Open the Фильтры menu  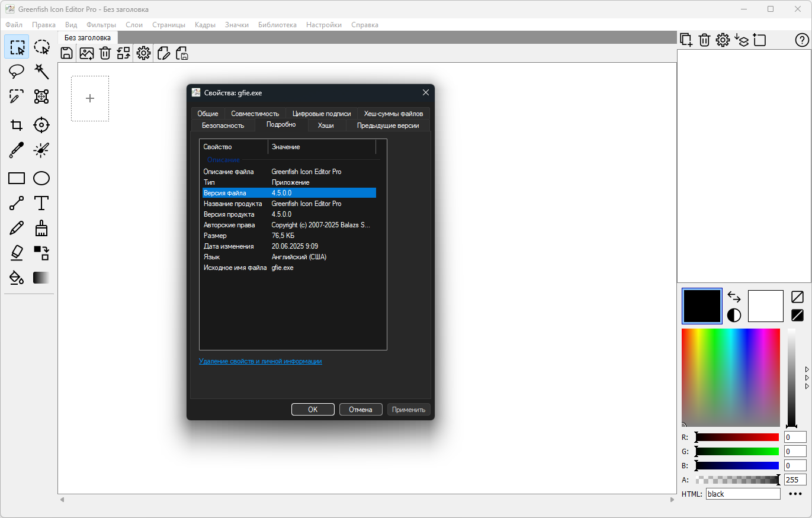[x=101, y=25]
